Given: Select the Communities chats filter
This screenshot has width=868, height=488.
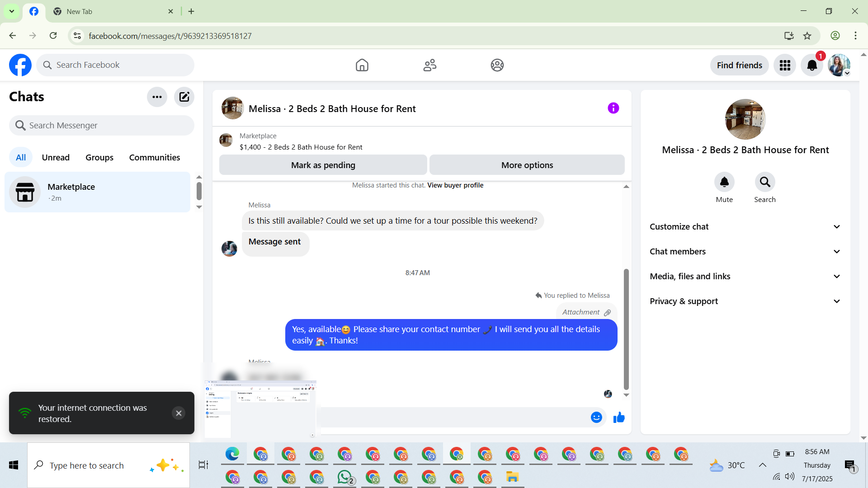Looking at the screenshot, I should [x=155, y=157].
